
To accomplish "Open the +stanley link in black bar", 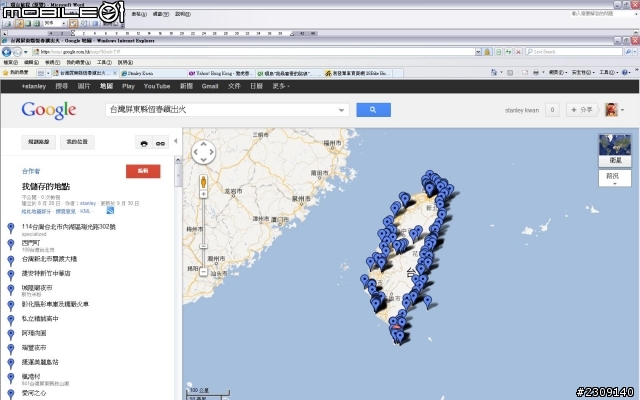I will click(33, 86).
